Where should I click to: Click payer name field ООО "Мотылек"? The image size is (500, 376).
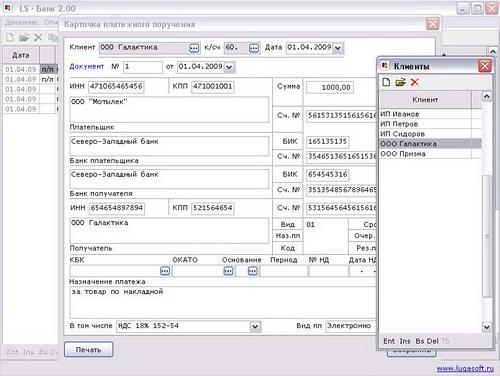[169, 110]
